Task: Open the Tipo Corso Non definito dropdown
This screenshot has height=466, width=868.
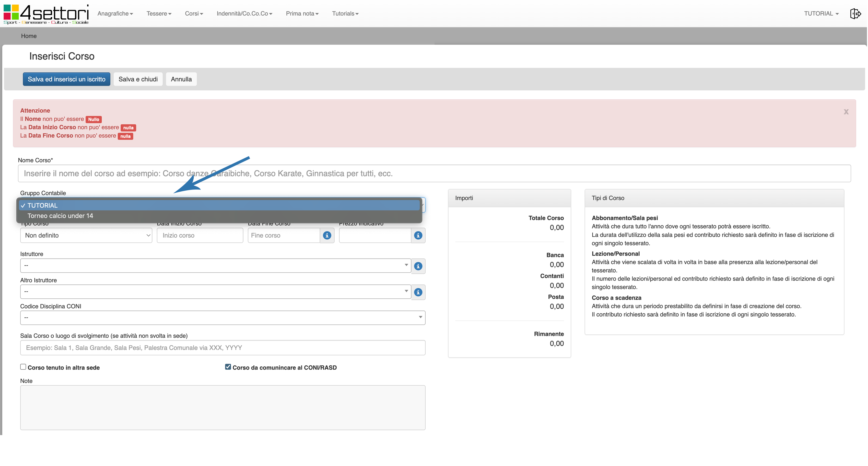Action: 86,236
